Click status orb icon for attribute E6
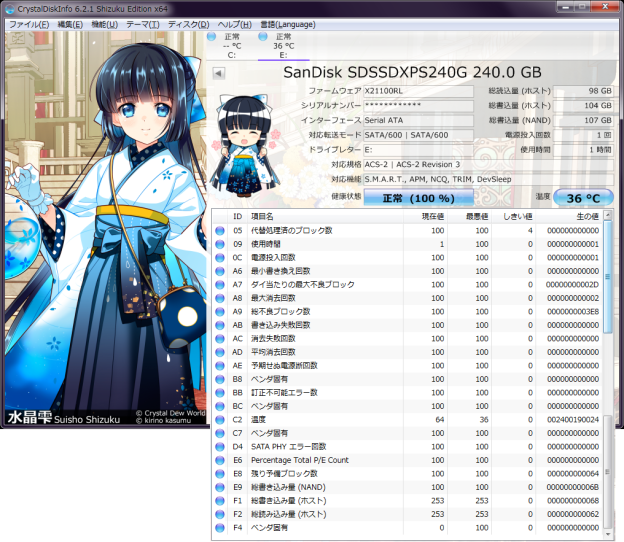Viewport: 624px width, 542px height. 220,460
